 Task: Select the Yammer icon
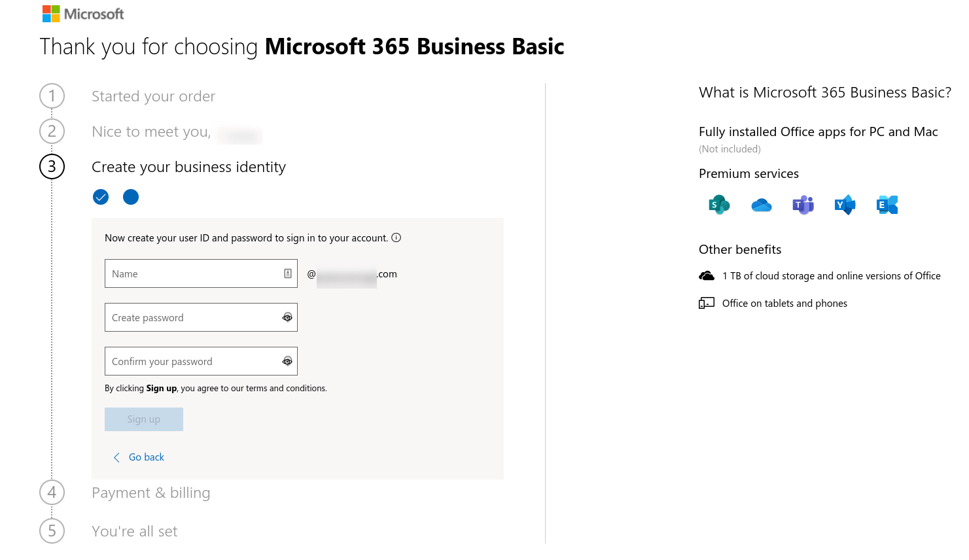845,204
